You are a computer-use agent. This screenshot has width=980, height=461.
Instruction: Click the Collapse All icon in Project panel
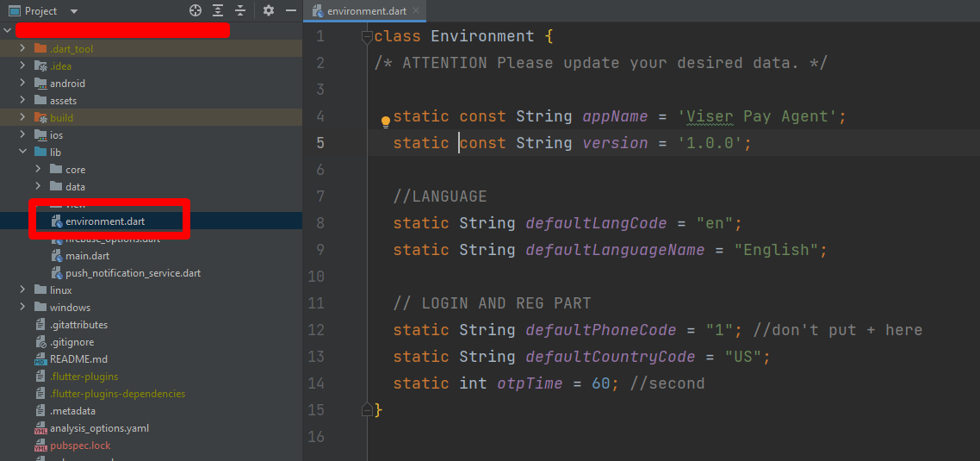point(240,10)
